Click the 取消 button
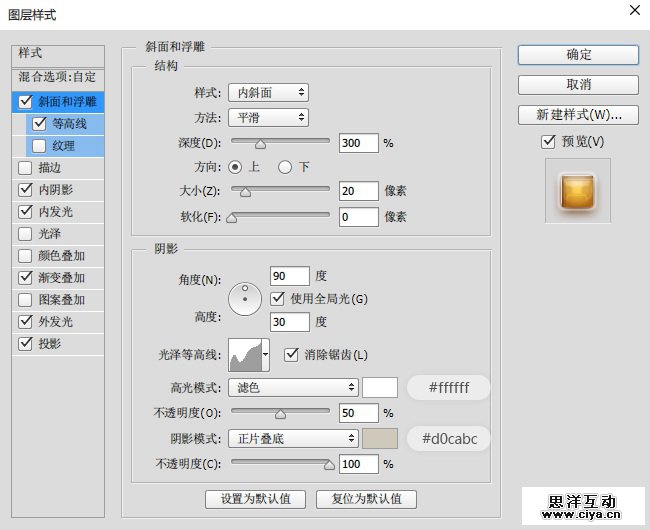The image size is (650, 530). (578, 85)
